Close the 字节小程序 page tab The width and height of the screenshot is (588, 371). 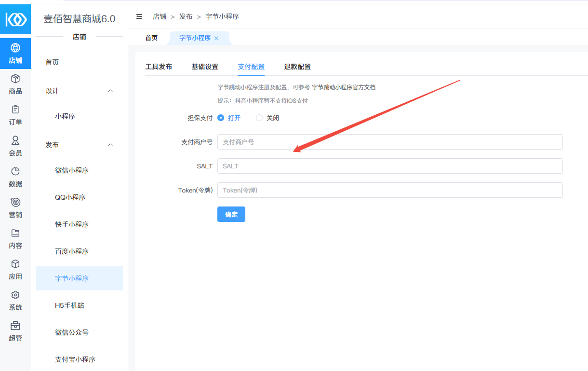pyautogui.click(x=216, y=38)
